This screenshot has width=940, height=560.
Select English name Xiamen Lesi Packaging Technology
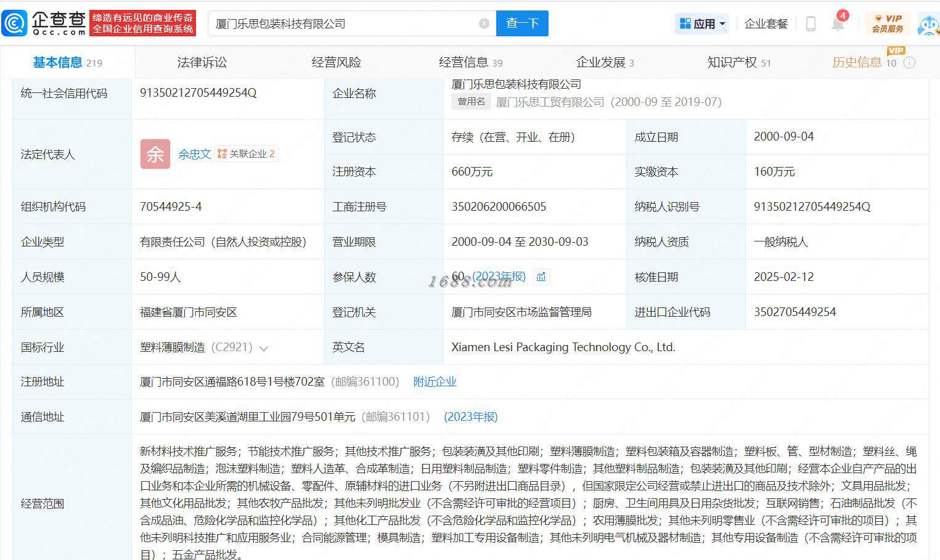point(563,347)
